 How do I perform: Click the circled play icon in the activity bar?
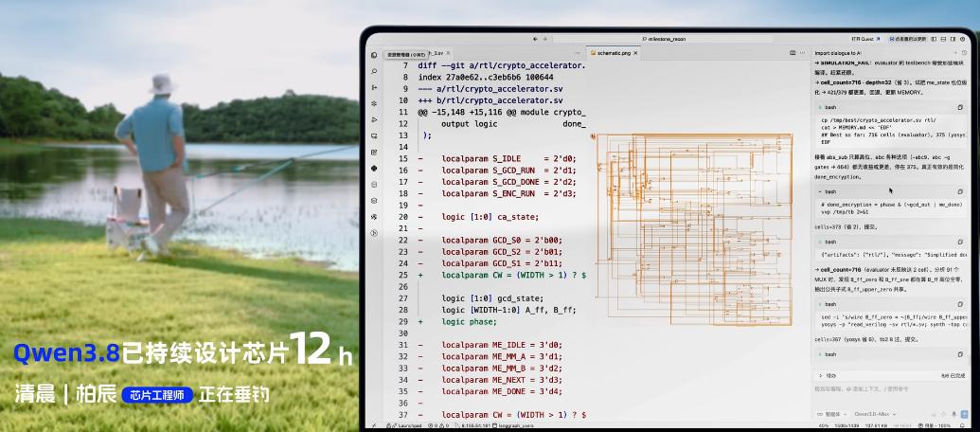coord(374,233)
